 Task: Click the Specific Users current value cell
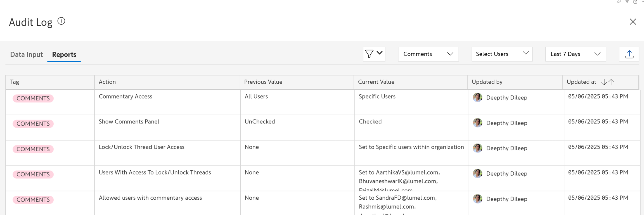[x=377, y=96]
